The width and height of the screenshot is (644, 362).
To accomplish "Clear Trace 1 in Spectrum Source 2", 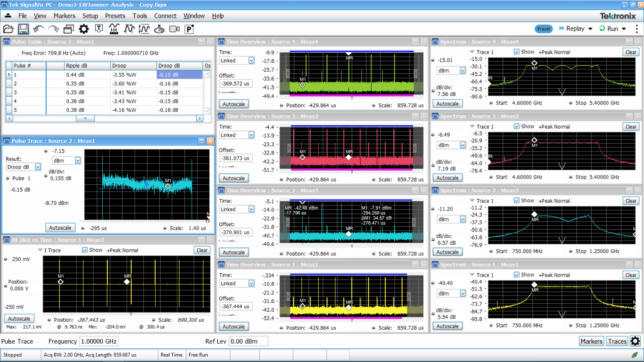I will pyautogui.click(x=631, y=200).
